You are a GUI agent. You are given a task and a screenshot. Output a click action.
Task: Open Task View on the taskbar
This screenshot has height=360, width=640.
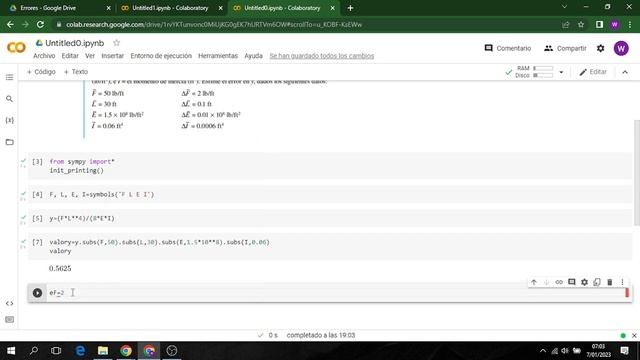pos(56,351)
